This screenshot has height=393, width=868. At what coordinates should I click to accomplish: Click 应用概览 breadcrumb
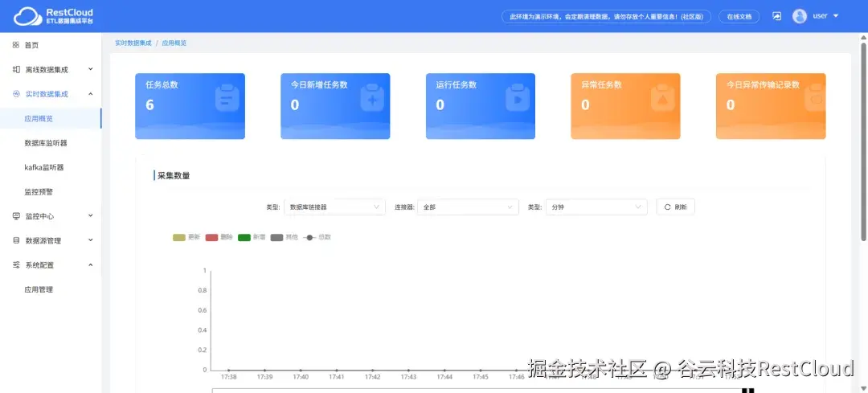tap(174, 43)
